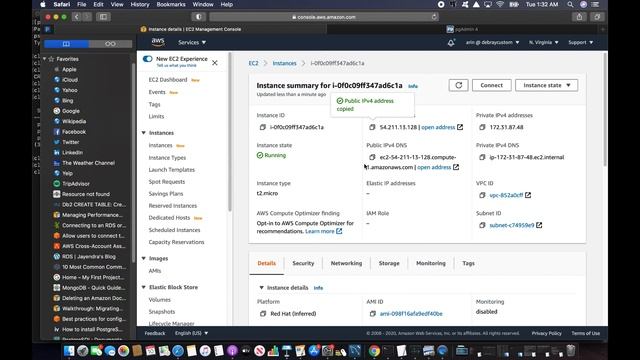Open EC2 Dashboard in navigation
Viewport: 640px width, 360px height.
click(168, 80)
